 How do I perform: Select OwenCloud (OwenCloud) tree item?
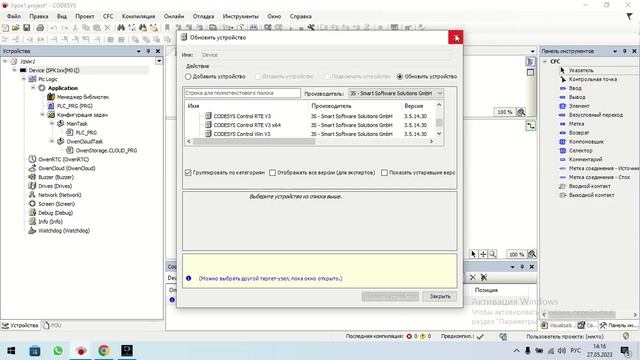(x=67, y=168)
